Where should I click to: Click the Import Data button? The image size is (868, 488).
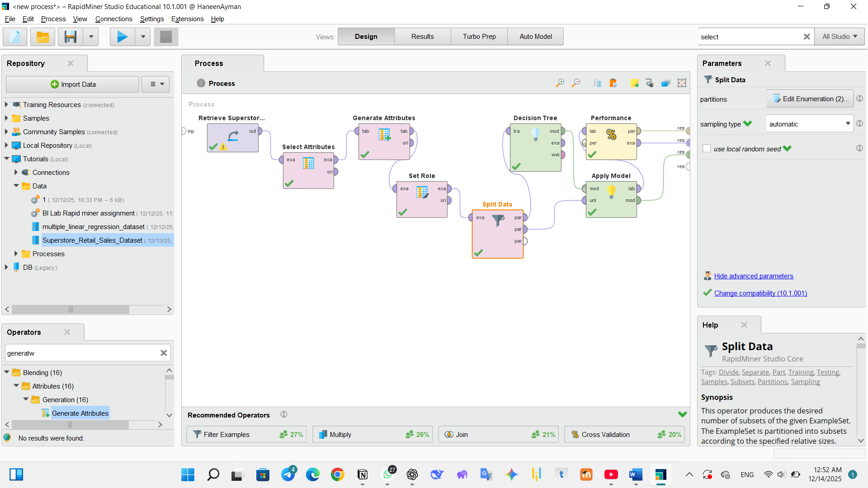(x=73, y=84)
